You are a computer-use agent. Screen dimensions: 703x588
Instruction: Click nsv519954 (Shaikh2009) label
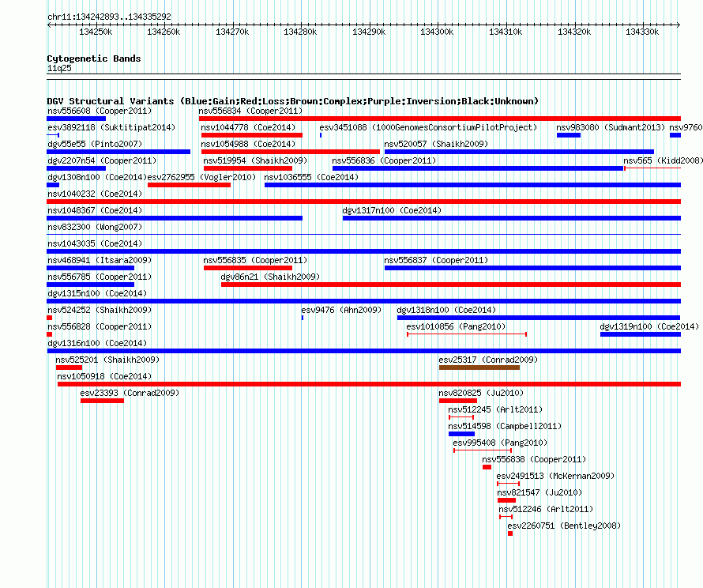point(255,160)
